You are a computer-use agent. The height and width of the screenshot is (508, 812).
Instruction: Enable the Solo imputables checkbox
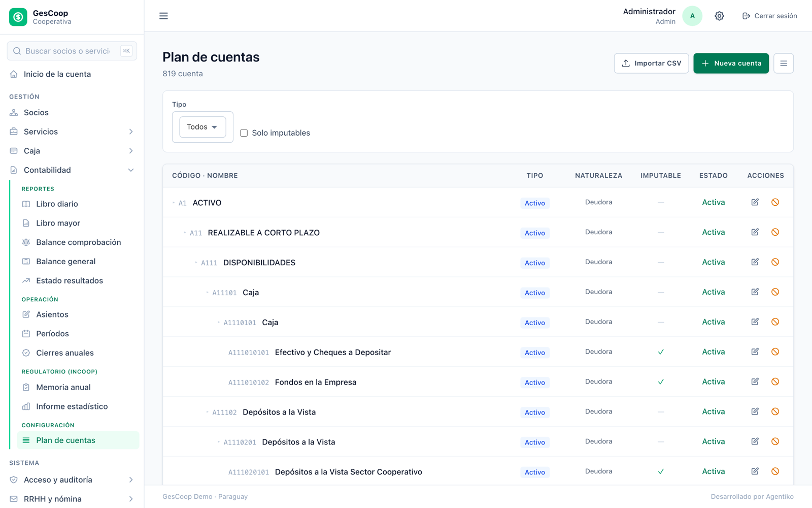click(x=244, y=133)
